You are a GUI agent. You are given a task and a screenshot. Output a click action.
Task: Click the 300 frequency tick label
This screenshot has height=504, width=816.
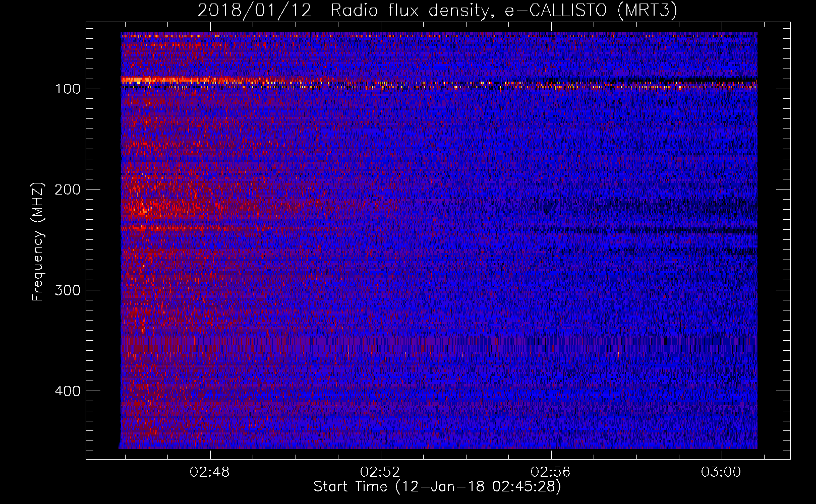68,290
